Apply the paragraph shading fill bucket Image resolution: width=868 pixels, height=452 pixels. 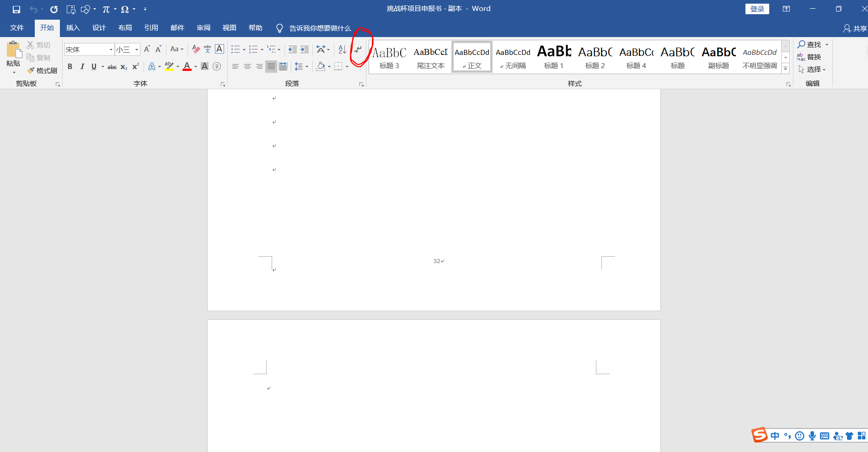[x=321, y=66]
